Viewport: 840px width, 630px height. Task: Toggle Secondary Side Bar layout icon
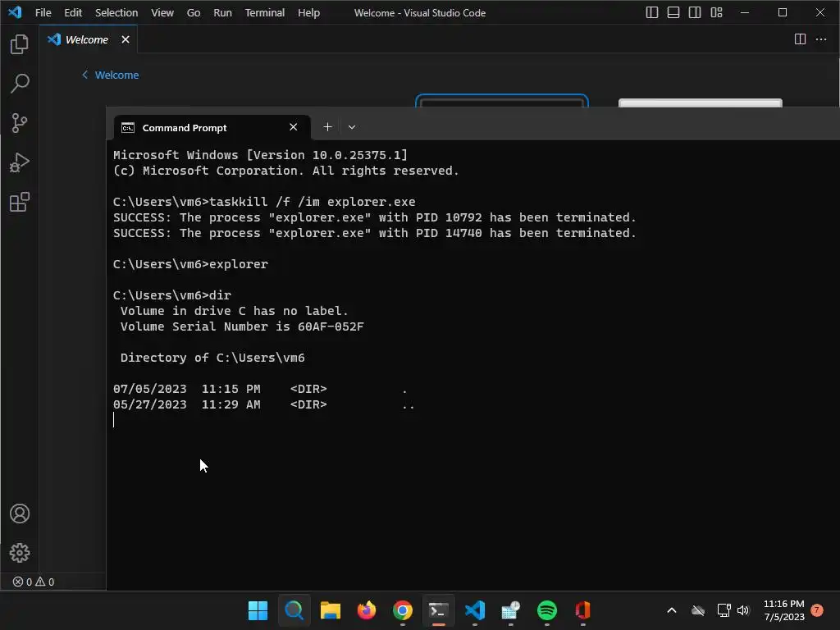pos(694,12)
